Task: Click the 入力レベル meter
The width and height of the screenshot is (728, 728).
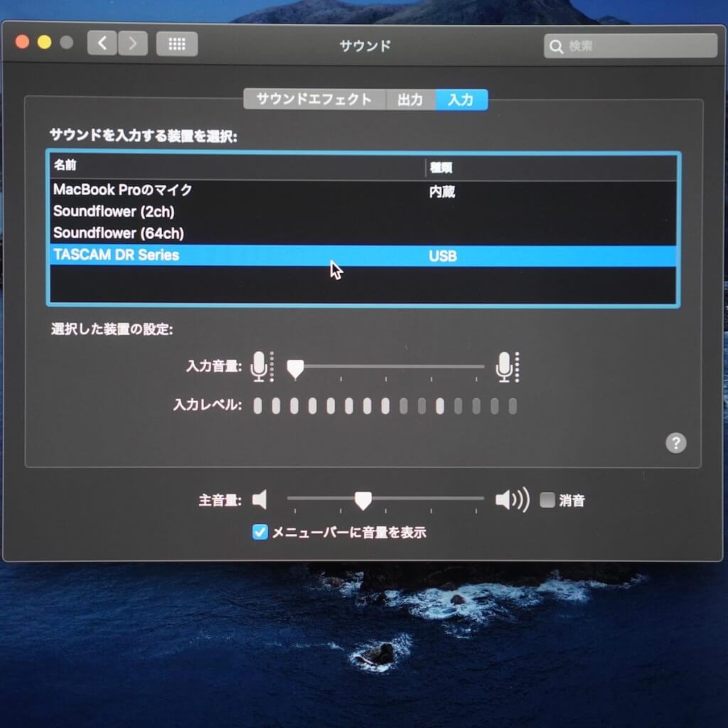Action: (385, 406)
